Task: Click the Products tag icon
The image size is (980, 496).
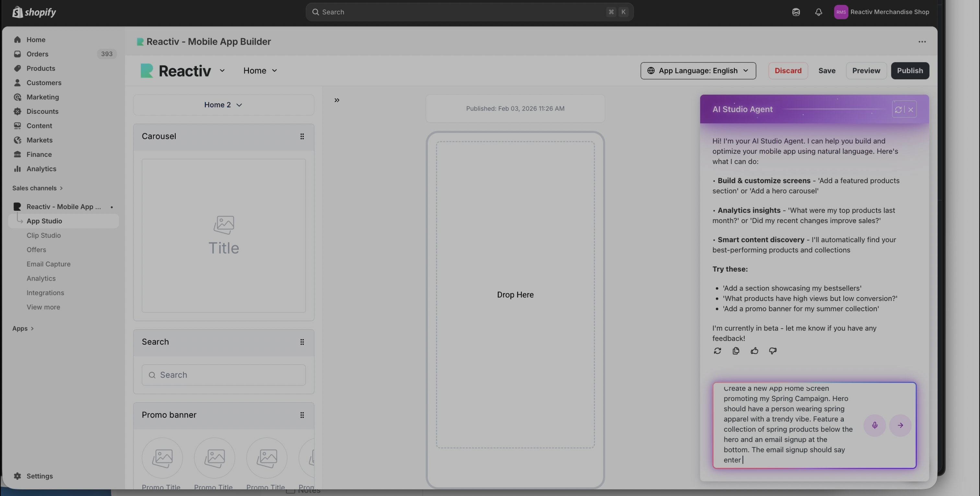Action: pyautogui.click(x=17, y=68)
